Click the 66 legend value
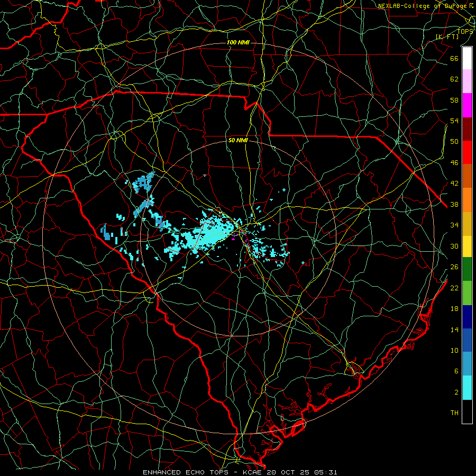 [x=454, y=58]
